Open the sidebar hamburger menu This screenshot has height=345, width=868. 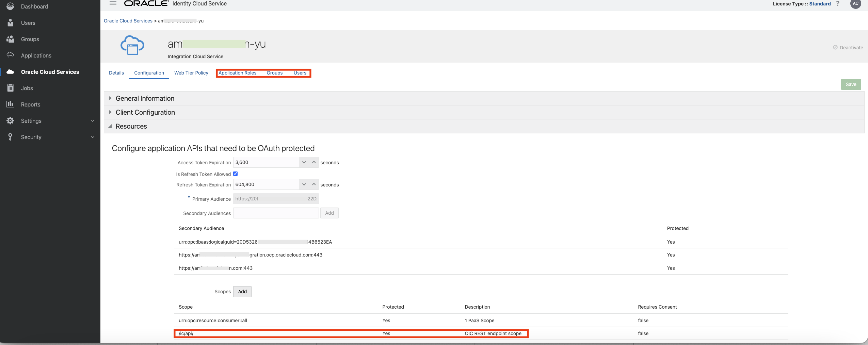(x=113, y=3)
